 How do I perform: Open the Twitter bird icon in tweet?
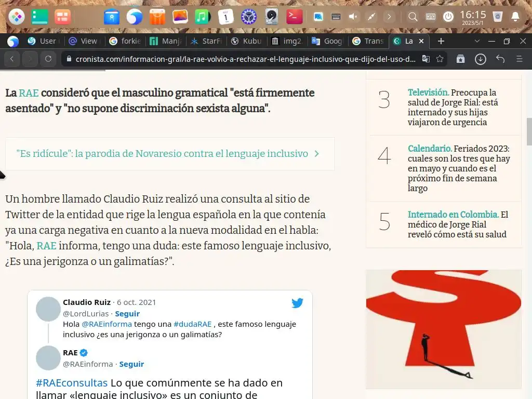(x=297, y=303)
